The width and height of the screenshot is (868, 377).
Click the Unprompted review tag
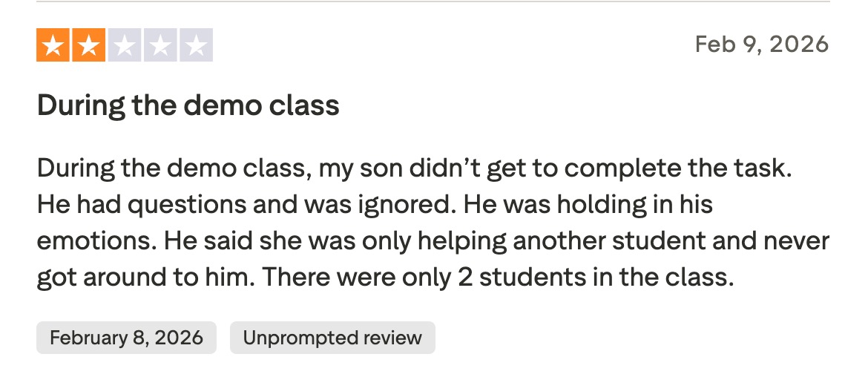332,338
